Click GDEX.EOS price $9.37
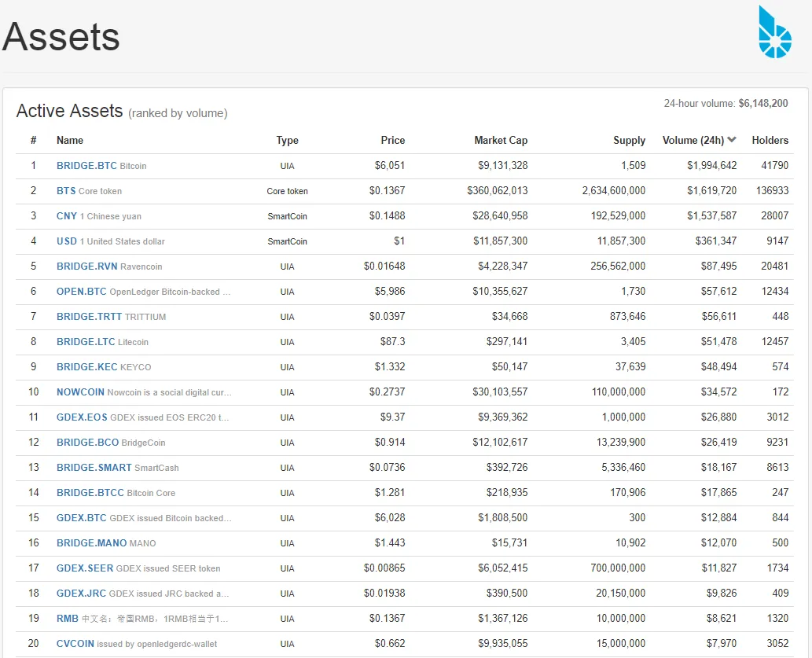 392,417
